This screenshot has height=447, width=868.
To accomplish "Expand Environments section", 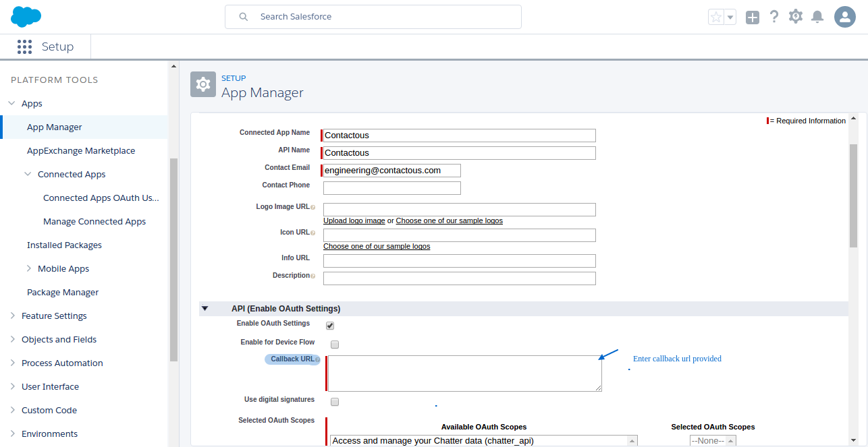I will (11, 434).
